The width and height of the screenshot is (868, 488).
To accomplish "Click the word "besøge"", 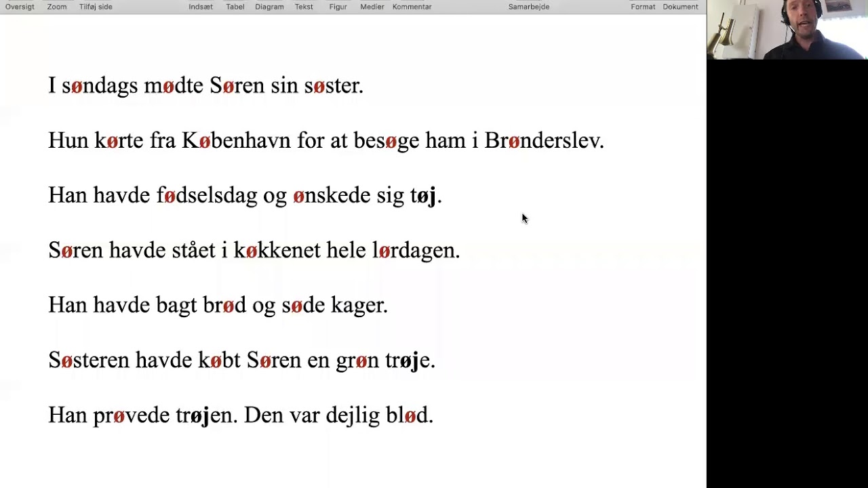I will 387,142.
